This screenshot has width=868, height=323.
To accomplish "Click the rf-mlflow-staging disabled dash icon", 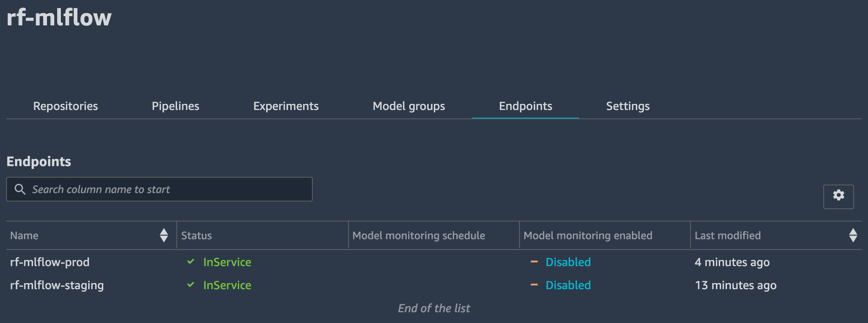I will point(534,285).
